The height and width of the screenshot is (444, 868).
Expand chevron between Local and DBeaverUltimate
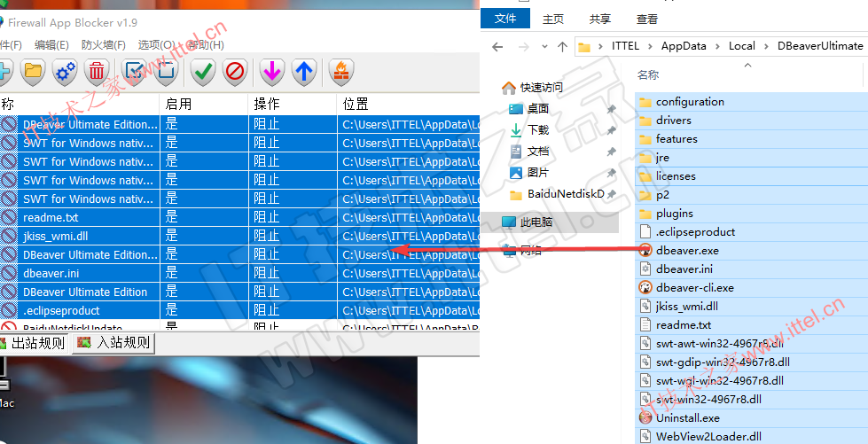[767, 46]
